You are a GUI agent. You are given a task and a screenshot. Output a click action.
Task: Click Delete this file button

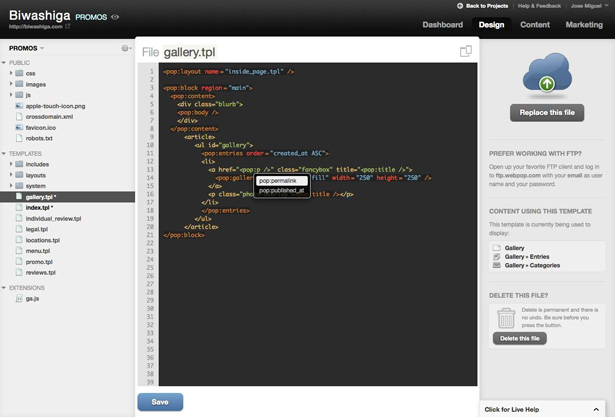pos(520,338)
